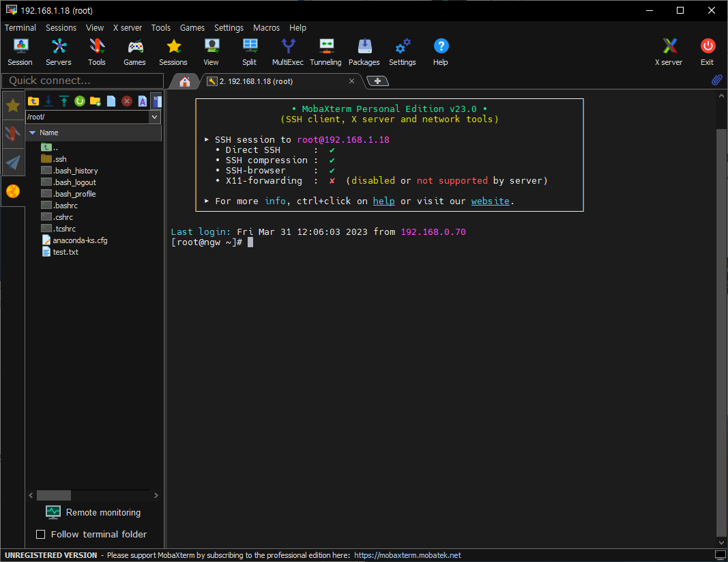Open the Tunneling tool
This screenshot has width=728, height=562.
pyautogui.click(x=326, y=52)
